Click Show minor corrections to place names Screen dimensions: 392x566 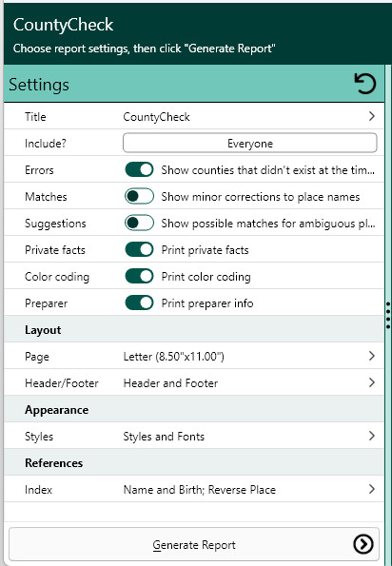[x=261, y=197]
